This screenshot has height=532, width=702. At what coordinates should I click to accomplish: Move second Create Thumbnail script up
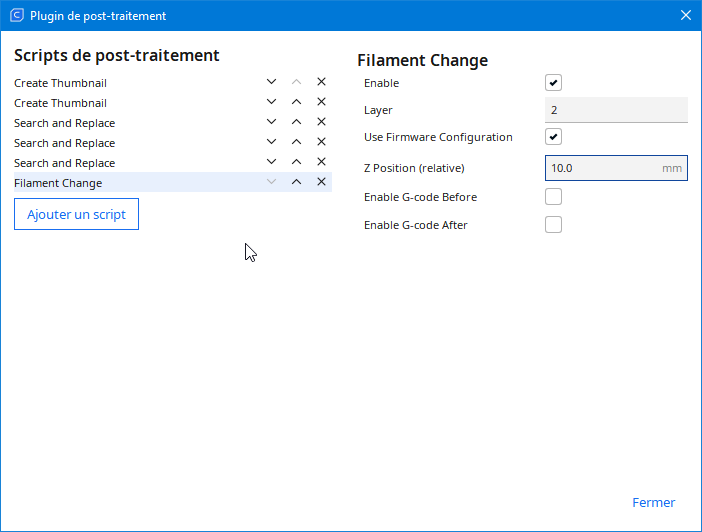[x=296, y=102]
